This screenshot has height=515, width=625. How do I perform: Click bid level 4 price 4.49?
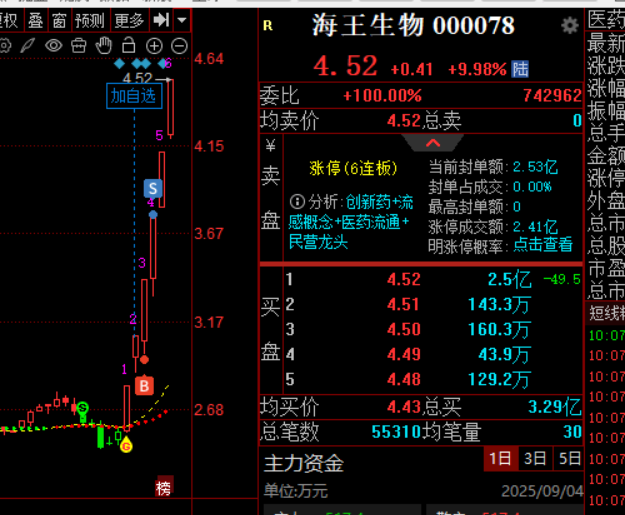(404, 354)
